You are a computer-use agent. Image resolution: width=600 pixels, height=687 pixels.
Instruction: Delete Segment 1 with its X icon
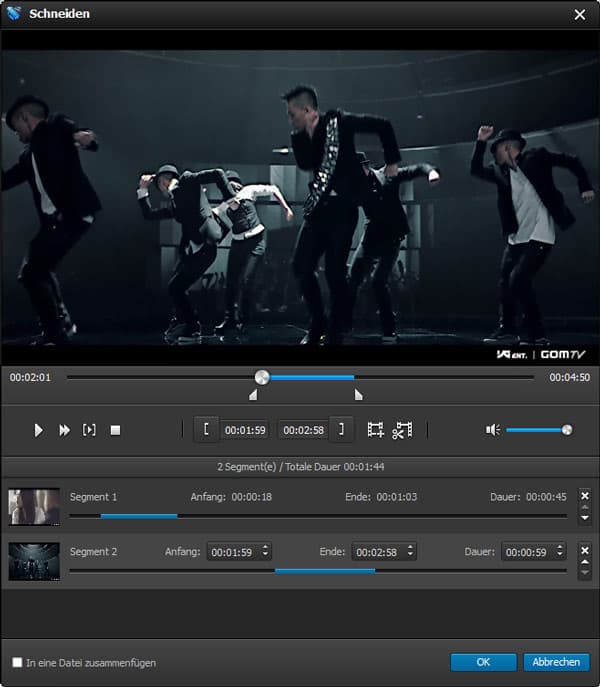tap(585, 496)
